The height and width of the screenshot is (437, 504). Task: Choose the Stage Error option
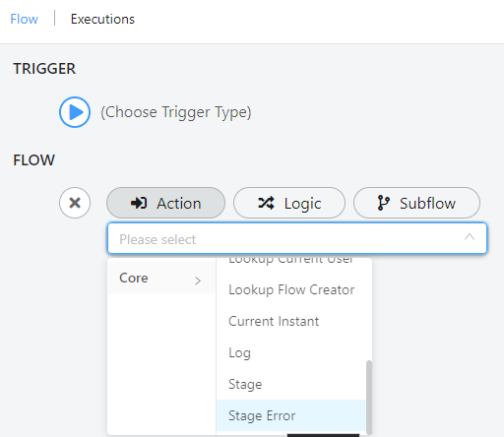point(291,415)
